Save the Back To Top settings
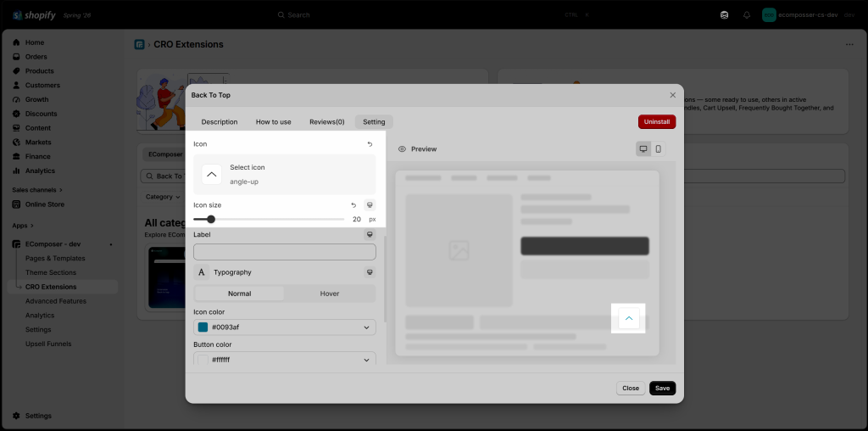 point(662,389)
